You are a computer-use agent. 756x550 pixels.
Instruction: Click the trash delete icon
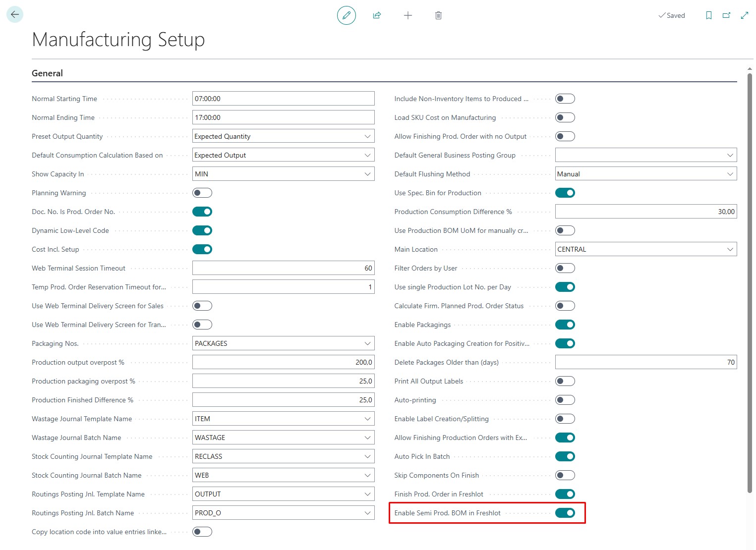[438, 15]
